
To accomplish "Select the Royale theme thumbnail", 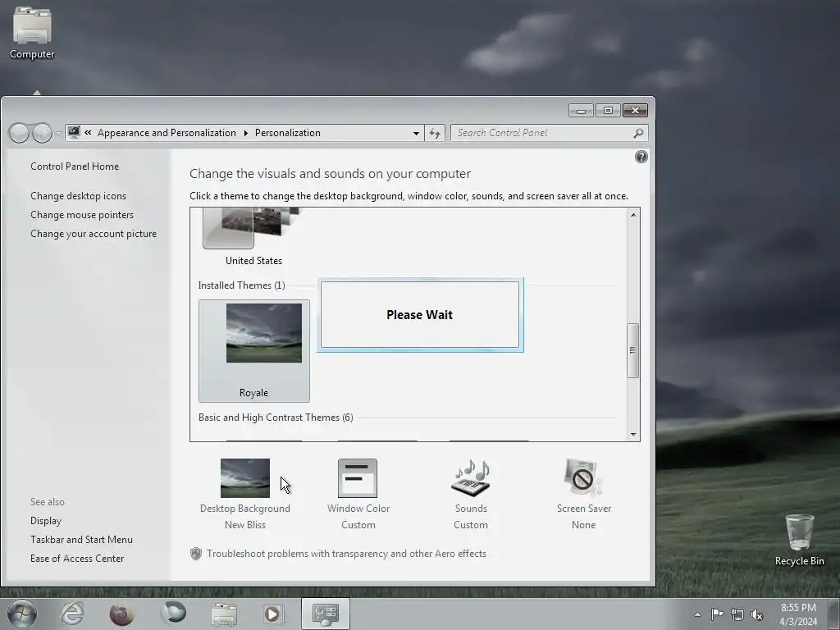I will pos(254,351).
